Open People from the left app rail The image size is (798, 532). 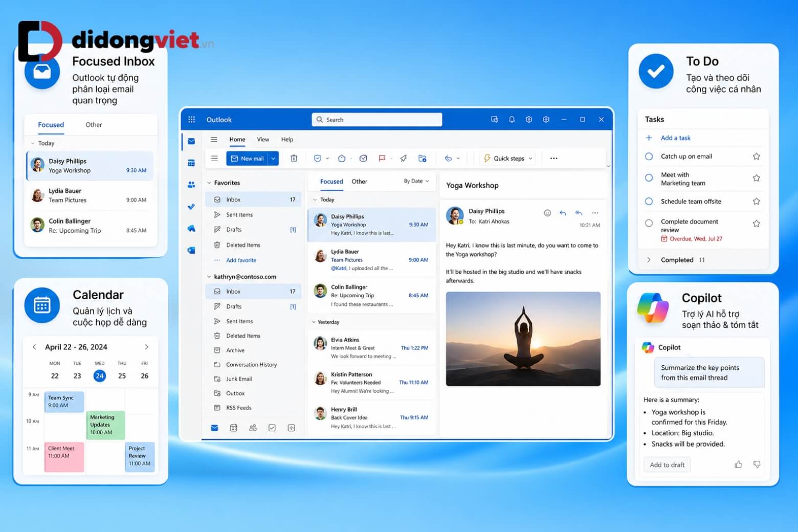[191, 185]
